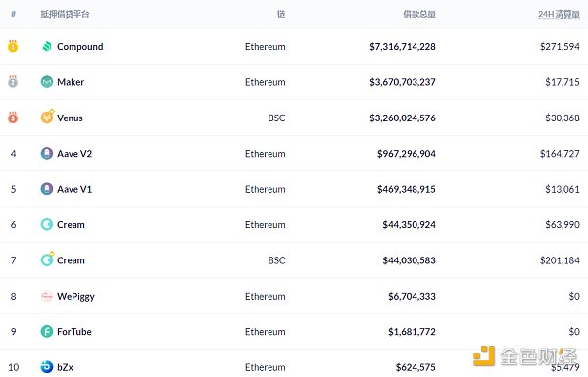Click the Cream Ethereum row logo icon
Viewport: 588px width, 377px height.
[x=47, y=224]
